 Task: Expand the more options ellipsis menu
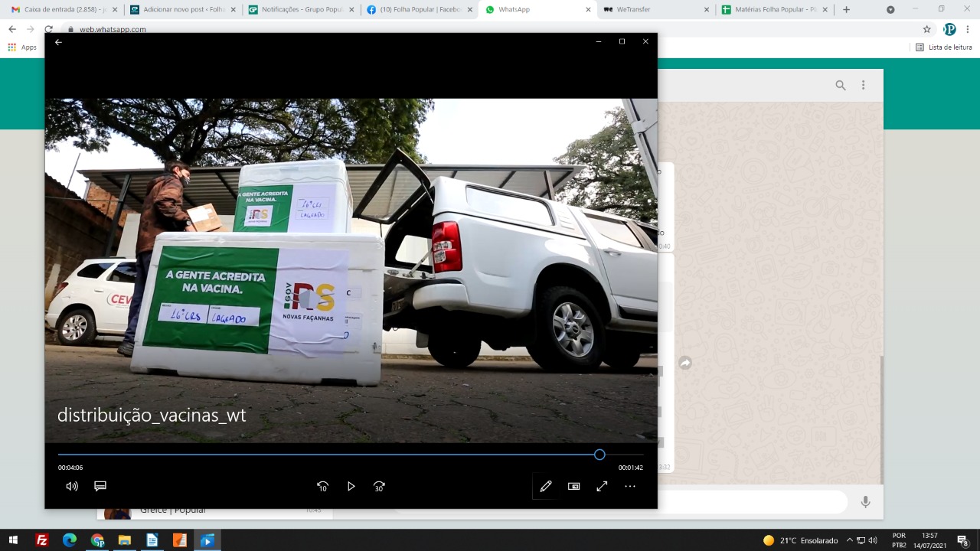pos(630,486)
